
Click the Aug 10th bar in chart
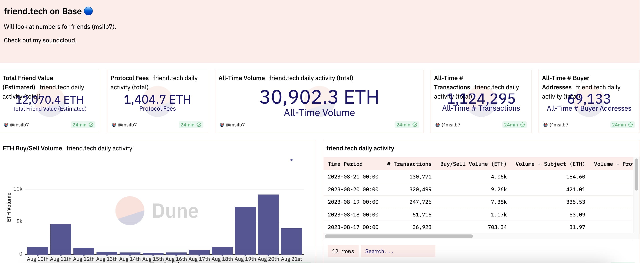click(x=38, y=250)
